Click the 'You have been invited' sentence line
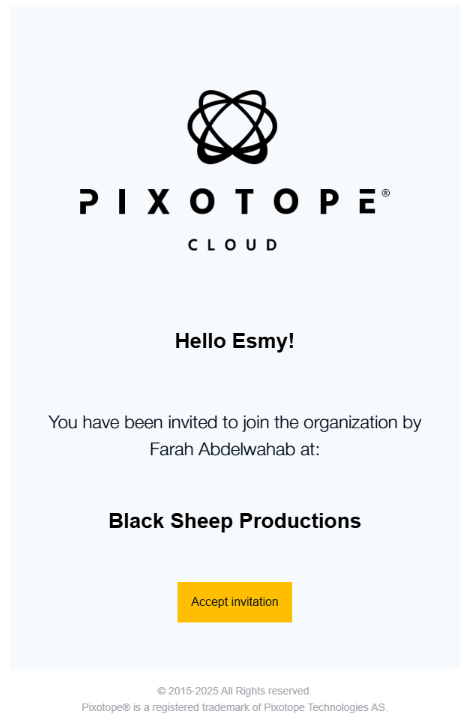 (x=234, y=422)
